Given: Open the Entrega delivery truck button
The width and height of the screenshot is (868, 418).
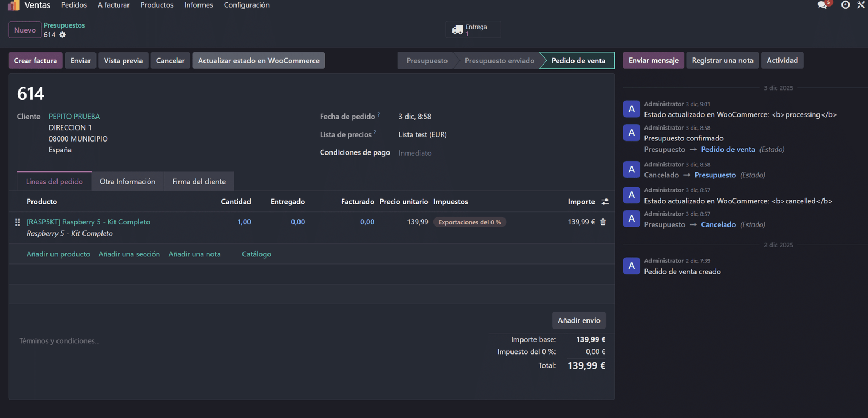Looking at the screenshot, I should pos(473,30).
